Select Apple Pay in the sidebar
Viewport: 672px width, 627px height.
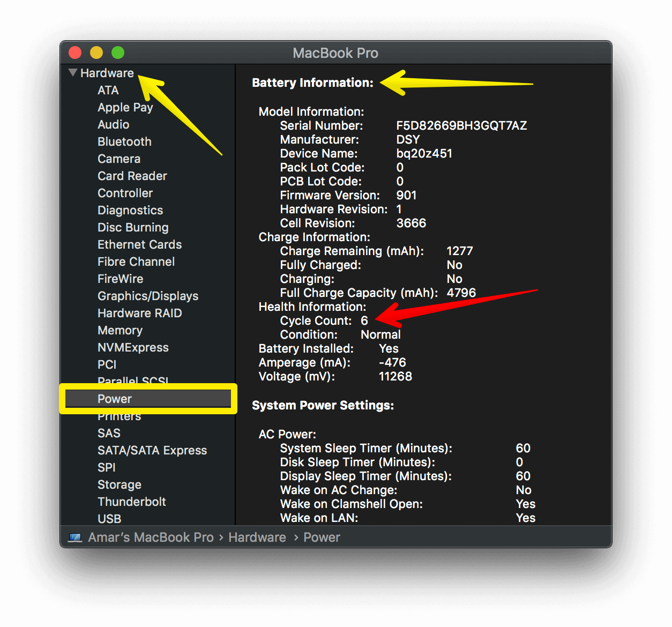point(125,107)
